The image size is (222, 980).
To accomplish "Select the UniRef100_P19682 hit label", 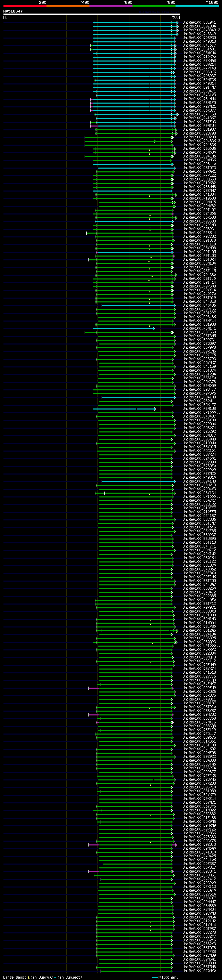I will point(199,183).
